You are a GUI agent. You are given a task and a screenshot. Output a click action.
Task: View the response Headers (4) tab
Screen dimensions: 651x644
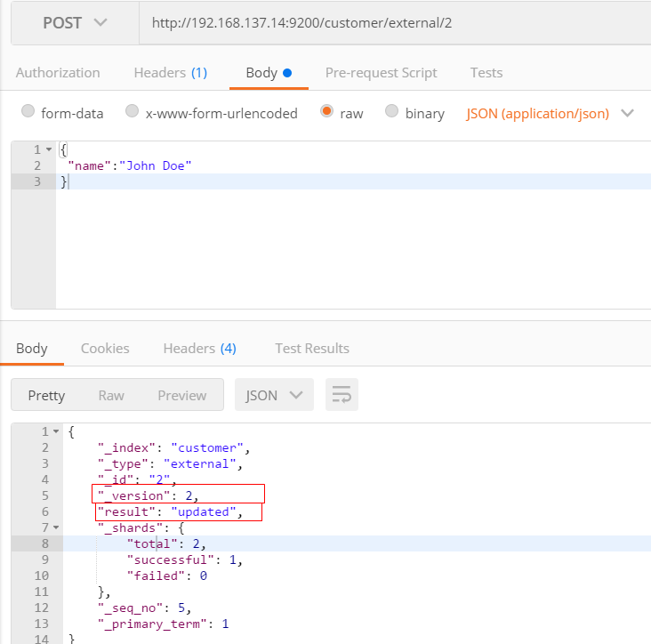[199, 348]
